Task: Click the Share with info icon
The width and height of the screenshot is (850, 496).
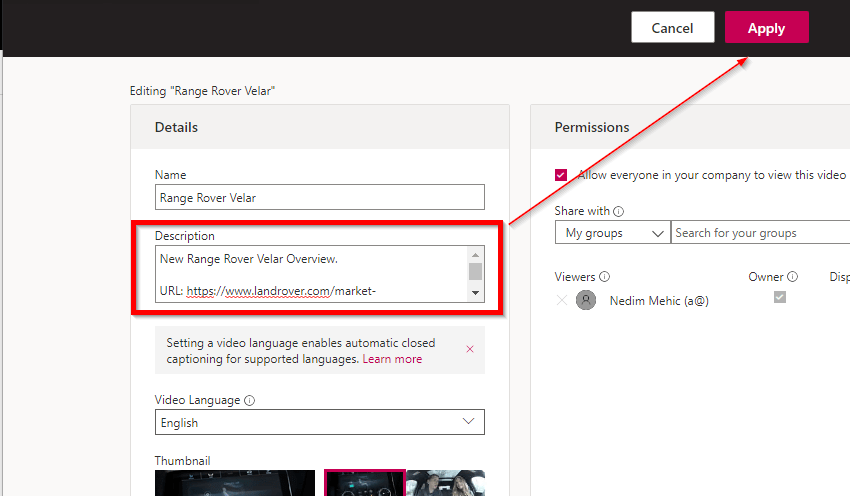Action: [x=619, y=211]
